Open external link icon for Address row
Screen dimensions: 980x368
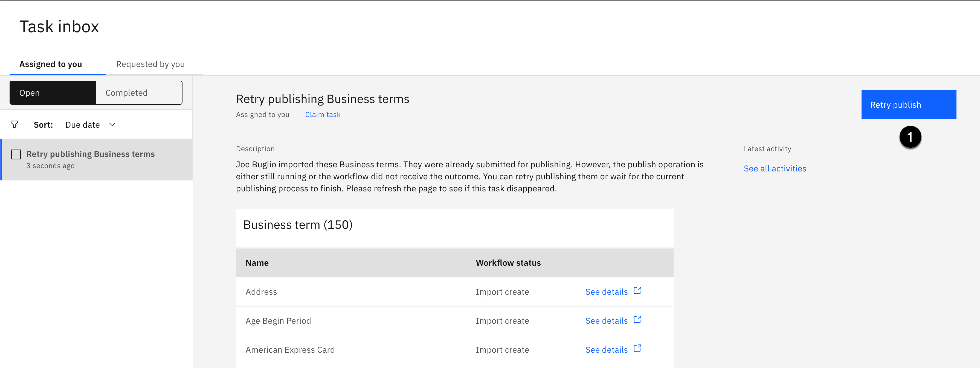point(637,291)
